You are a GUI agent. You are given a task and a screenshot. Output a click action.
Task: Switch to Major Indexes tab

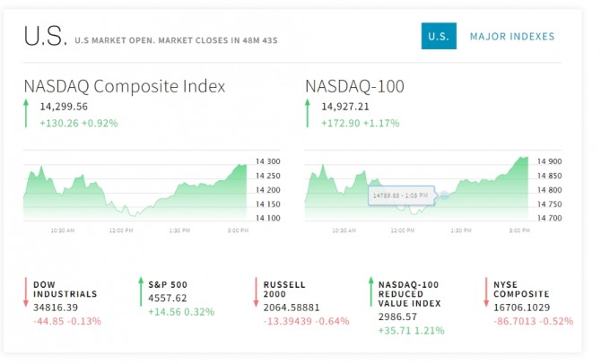pos(512,37)
